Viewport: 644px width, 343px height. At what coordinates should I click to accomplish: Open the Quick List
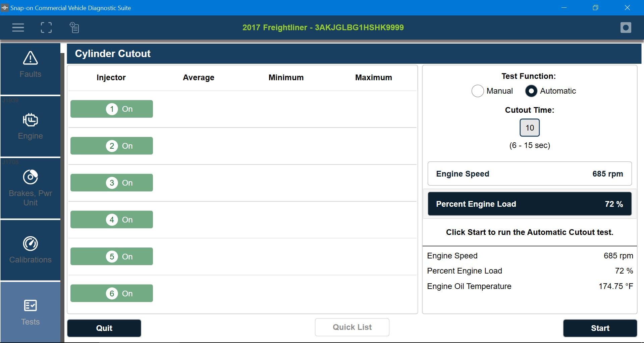pos(352,327)
